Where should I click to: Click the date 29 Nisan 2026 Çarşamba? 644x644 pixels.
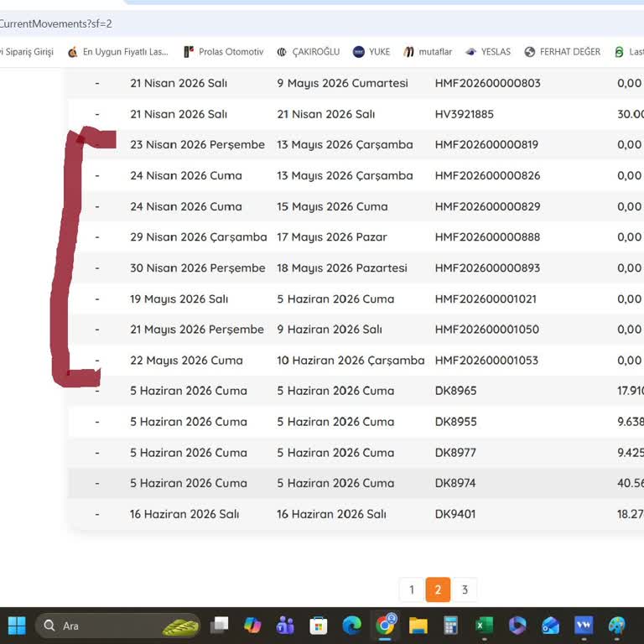199,237
